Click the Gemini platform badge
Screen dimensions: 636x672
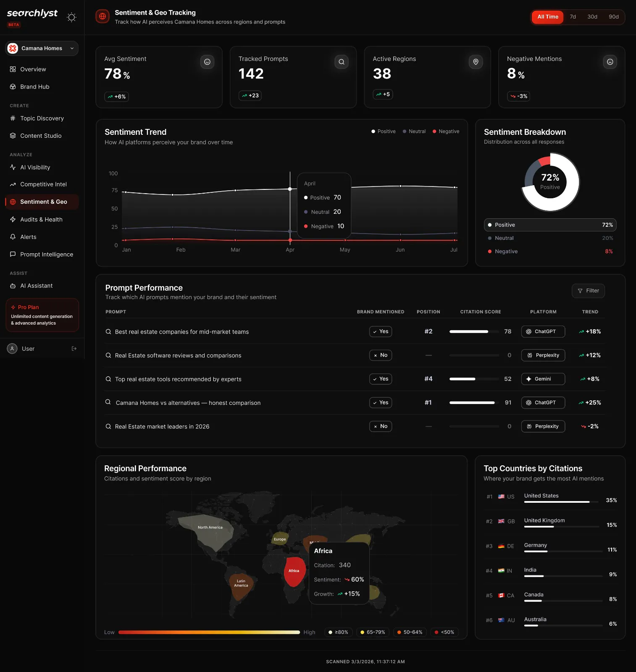pos(543,379)
